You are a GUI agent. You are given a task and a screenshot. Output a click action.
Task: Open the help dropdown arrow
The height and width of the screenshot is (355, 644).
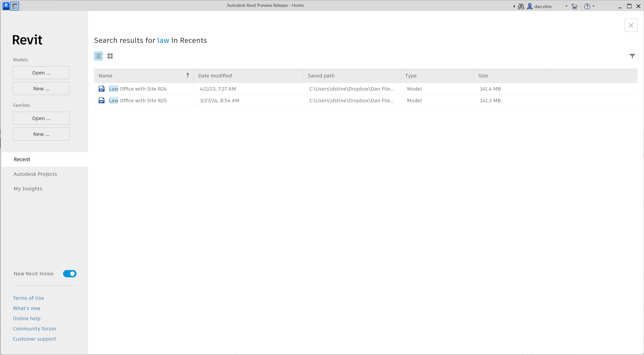click(x=593, y=6)
